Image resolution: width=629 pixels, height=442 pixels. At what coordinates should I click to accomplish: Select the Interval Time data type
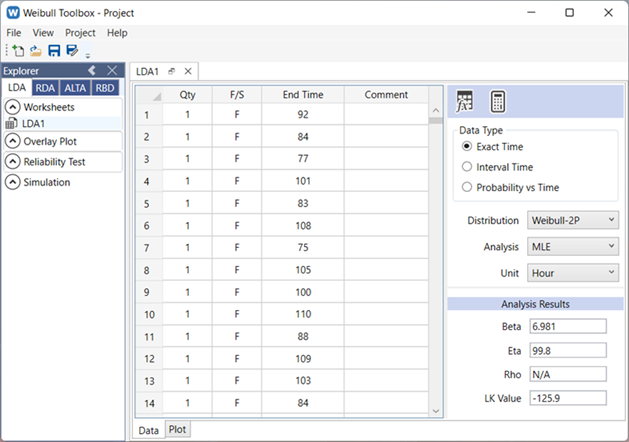(467, 167)
